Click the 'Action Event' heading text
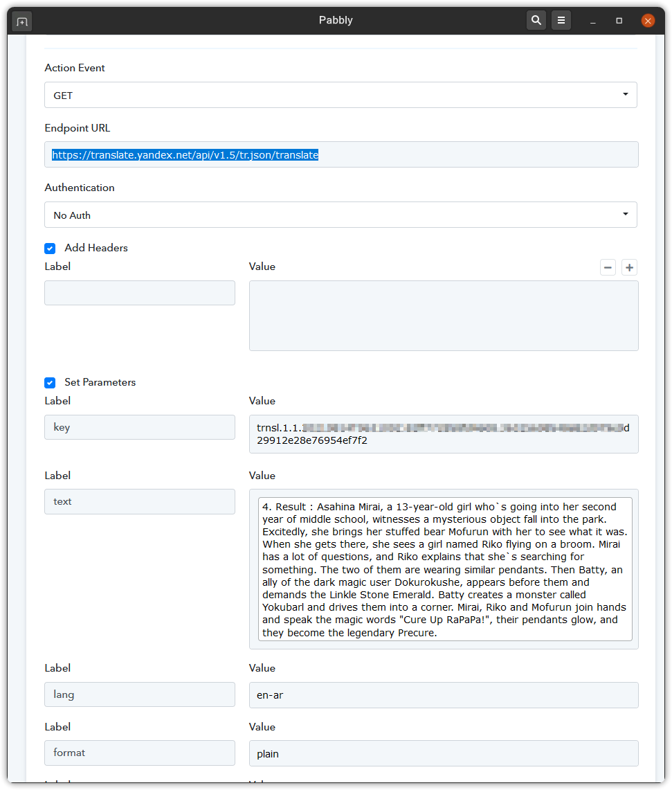This screenshot has width=672, height=790. (x=75, y=68)
